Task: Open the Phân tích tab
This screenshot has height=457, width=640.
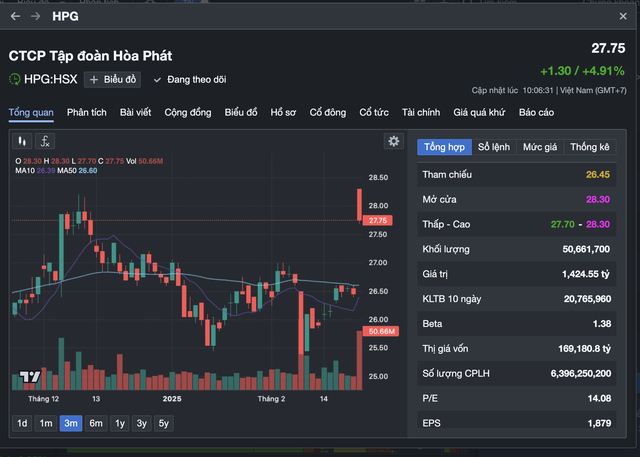Action: 87,113
